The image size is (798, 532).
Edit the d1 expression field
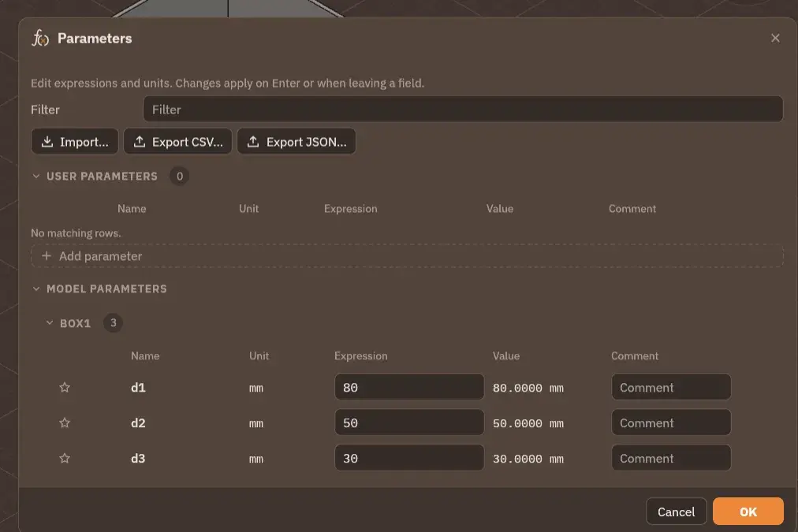point(409,387)
